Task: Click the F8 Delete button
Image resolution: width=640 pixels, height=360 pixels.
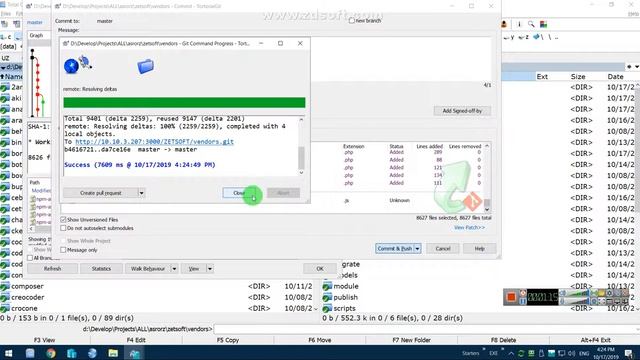Action: 503,340
